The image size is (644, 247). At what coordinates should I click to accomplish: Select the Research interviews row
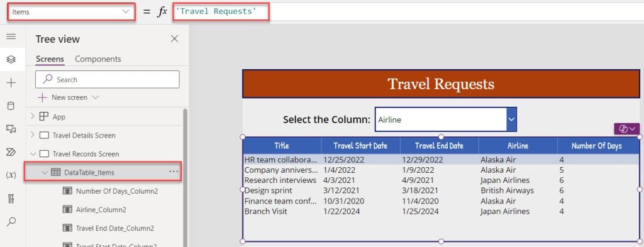tap(441, 180)
